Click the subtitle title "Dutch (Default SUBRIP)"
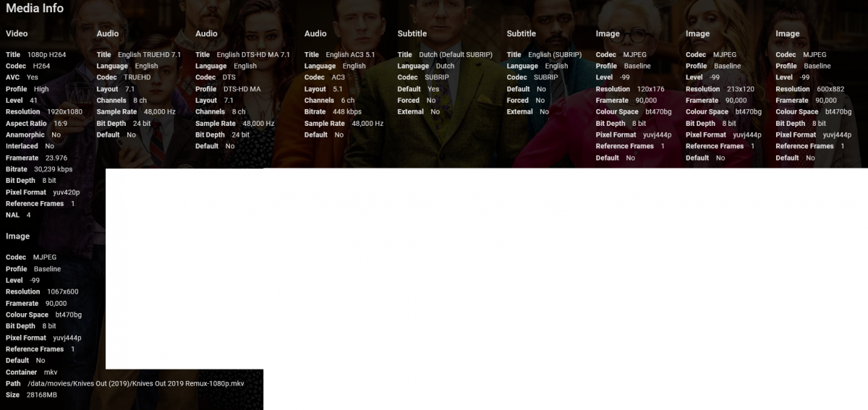This screenshot has height=410, width=868. coord(456,55)
